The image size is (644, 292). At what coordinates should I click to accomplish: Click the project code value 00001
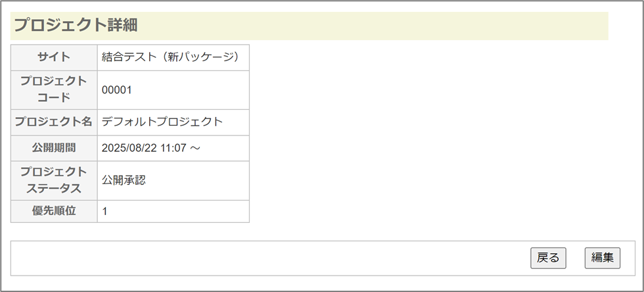tap(117, 90)
